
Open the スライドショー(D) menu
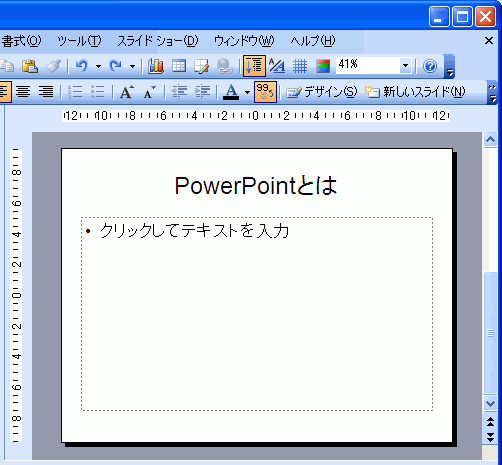point(158,41)
